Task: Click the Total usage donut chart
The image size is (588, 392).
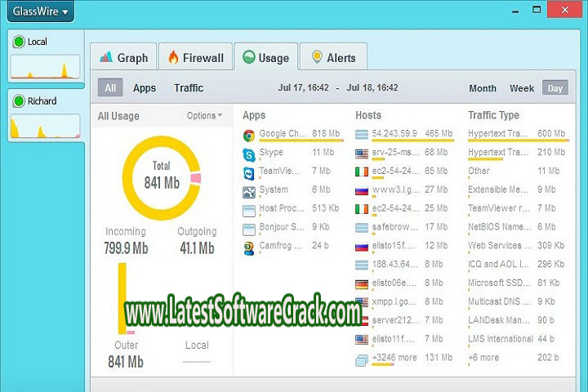Action: [x=161, y=176]
